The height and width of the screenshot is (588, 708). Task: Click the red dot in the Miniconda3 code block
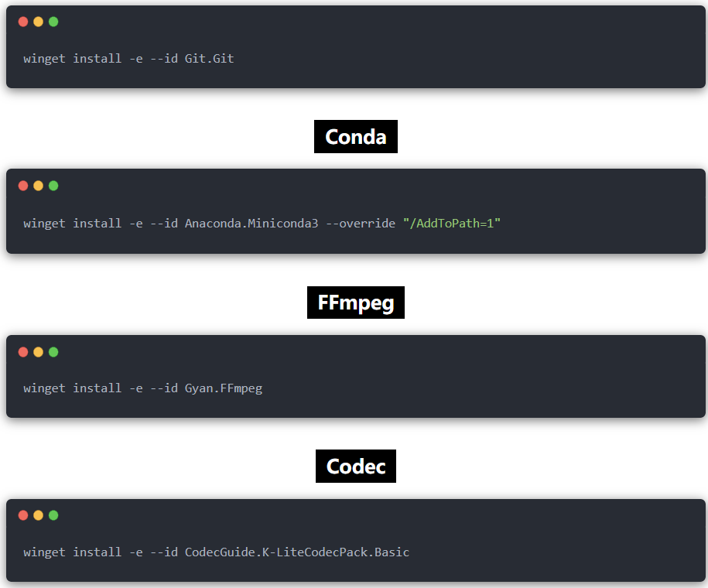[23, 186]
